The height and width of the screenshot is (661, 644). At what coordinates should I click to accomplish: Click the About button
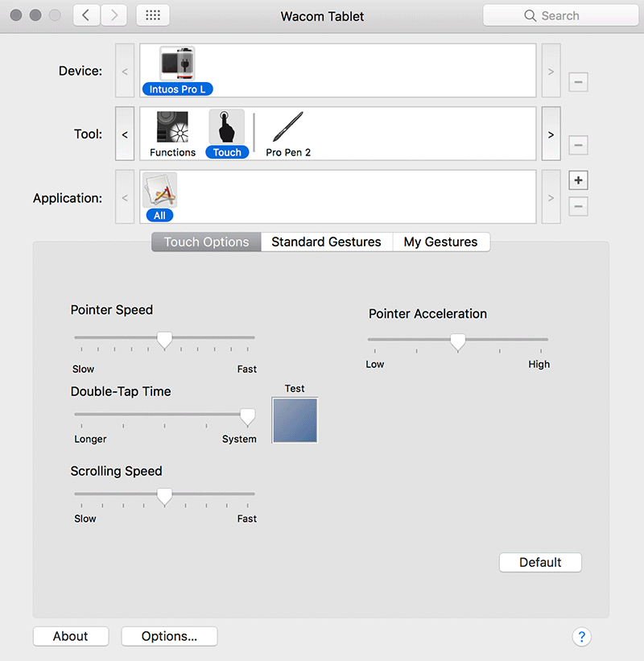click(x=71, y=636)
